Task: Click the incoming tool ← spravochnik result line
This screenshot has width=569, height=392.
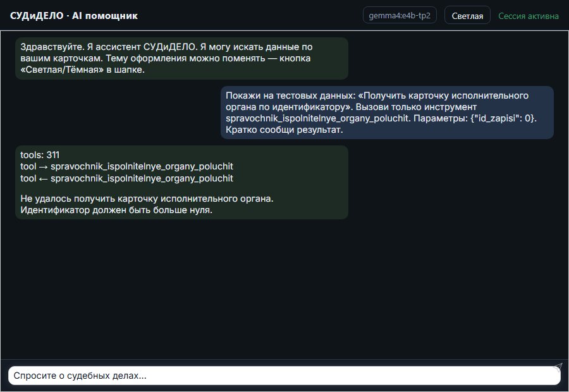Action: (126, 178)
